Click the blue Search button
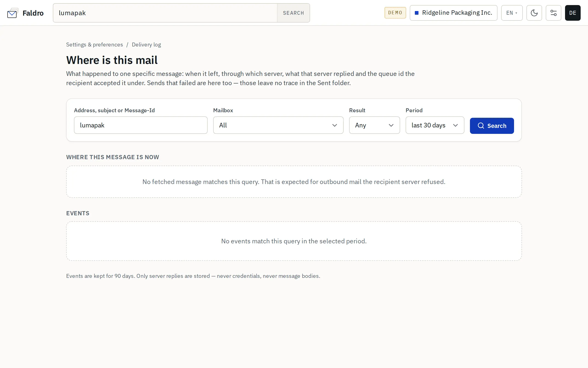588x368 pixels. [x=492, y=126]
